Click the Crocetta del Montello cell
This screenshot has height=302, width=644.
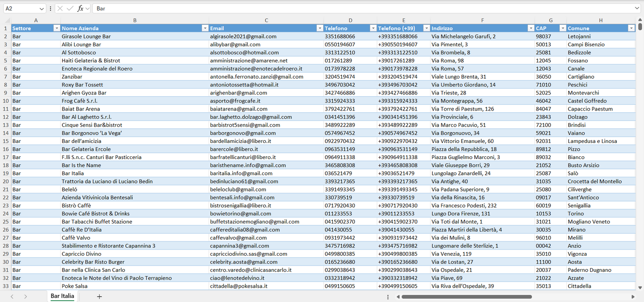point(601,181)
